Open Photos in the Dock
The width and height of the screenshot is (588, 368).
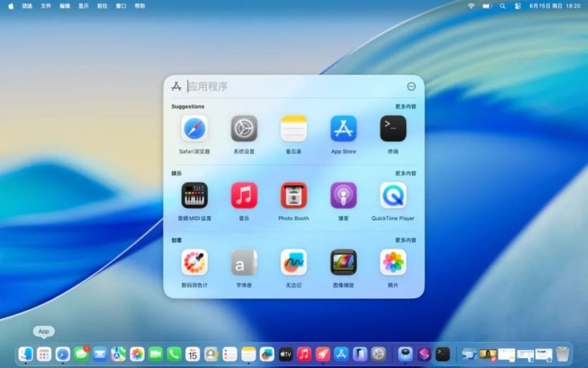coord(137,354)
